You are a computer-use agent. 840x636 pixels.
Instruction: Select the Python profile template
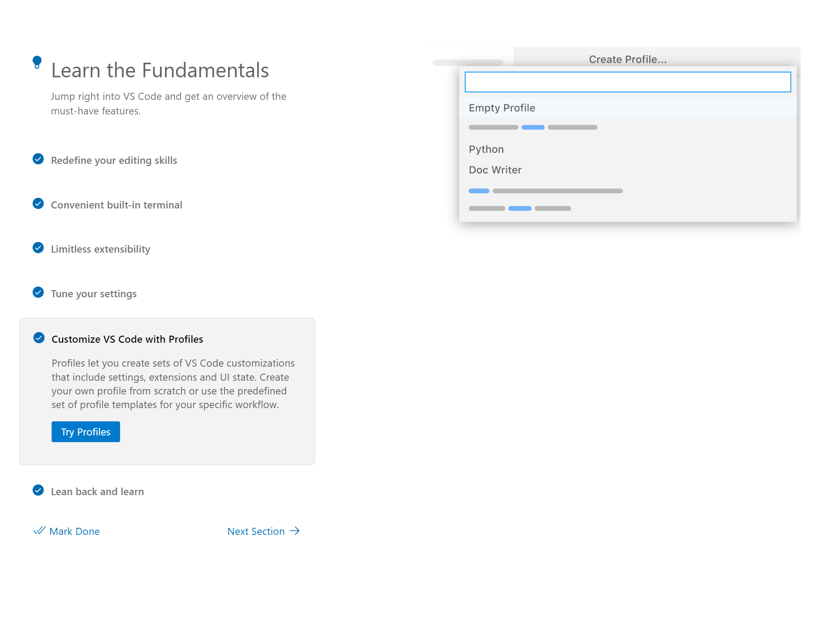coord(486,149)
